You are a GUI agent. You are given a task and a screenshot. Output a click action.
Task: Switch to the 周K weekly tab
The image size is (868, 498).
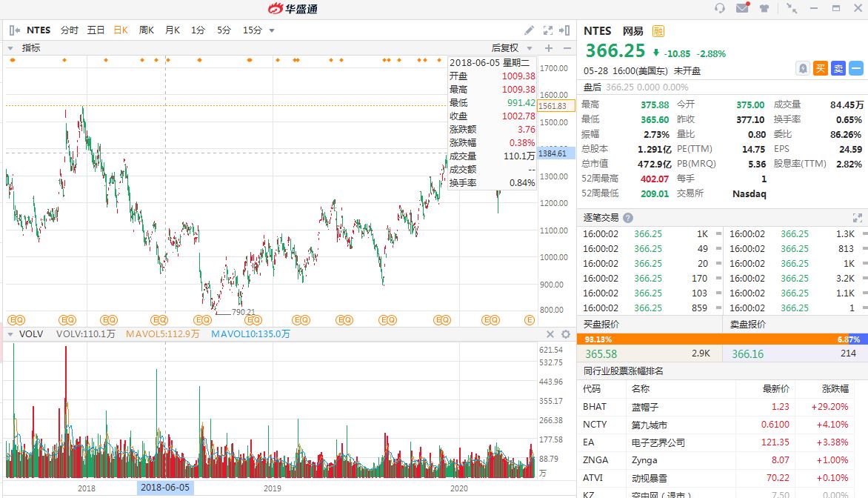pyautogui.click(x=146, y=30)
